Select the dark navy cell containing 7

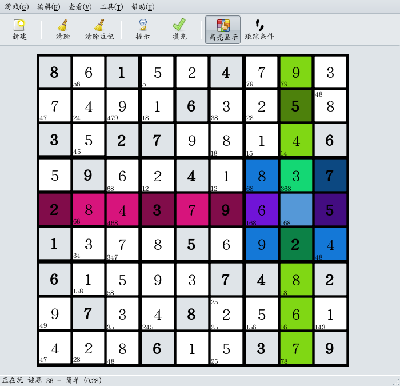tap(330, 175)
